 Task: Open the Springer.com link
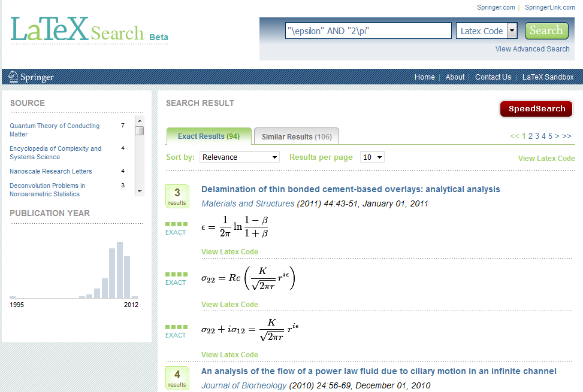click(x=496, y=7)
